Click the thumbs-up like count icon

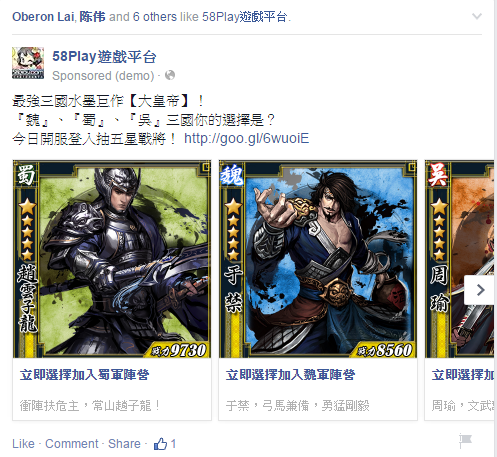pyautogui.click(x=160, y=444)
